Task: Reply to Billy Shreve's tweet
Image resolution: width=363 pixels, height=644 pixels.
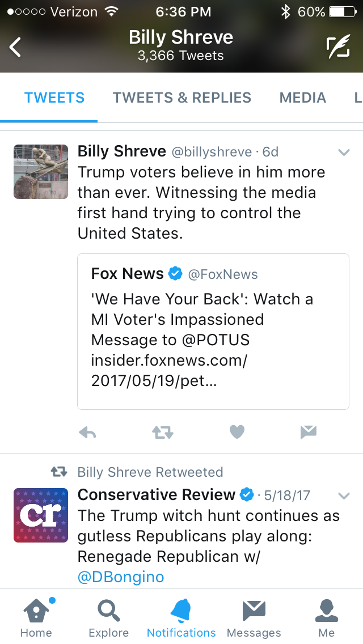Action: [x=87, y=433]
